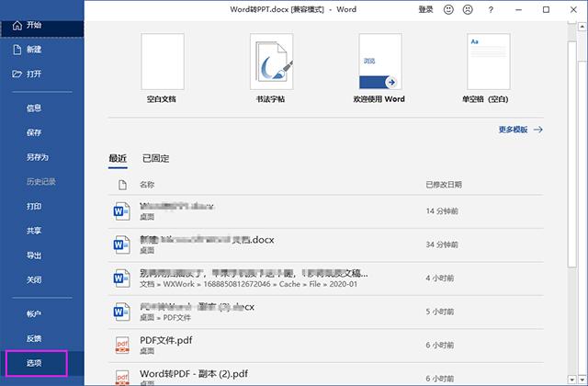Click the Home icon beside 开始
This screenshot has height=386, width=588.
click(x=17, y=26)
